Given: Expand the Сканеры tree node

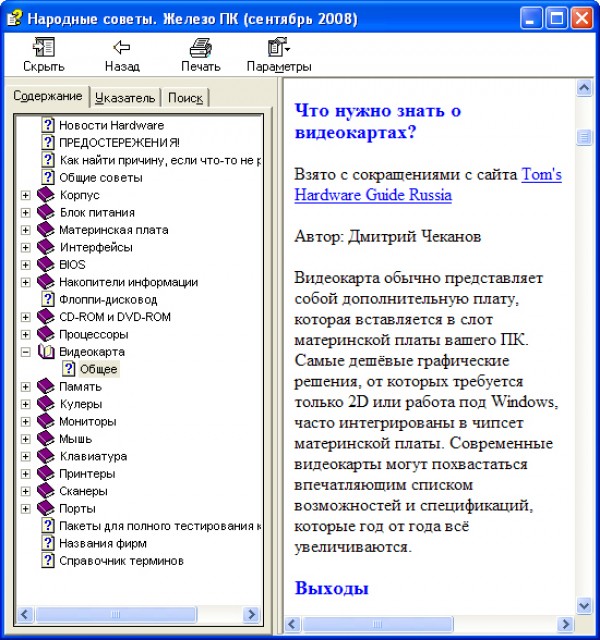Looking at the screenshot, I should [25, 491].
